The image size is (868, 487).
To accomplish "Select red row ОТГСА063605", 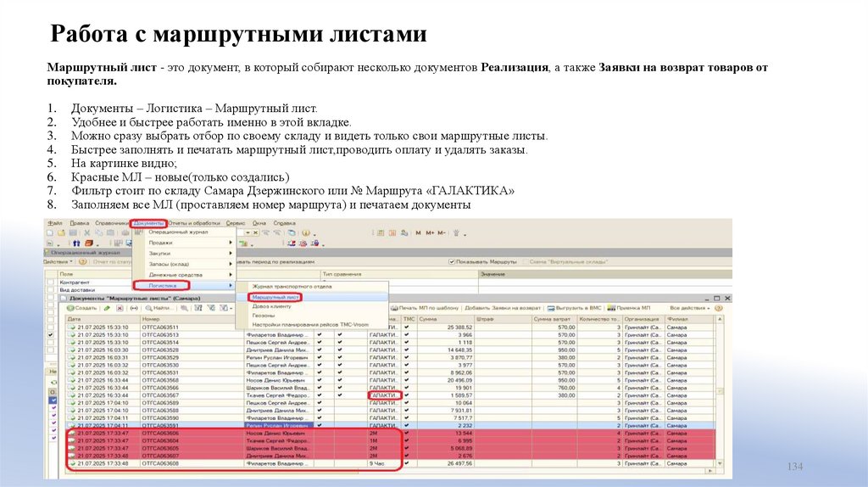I will click(390, 448).
